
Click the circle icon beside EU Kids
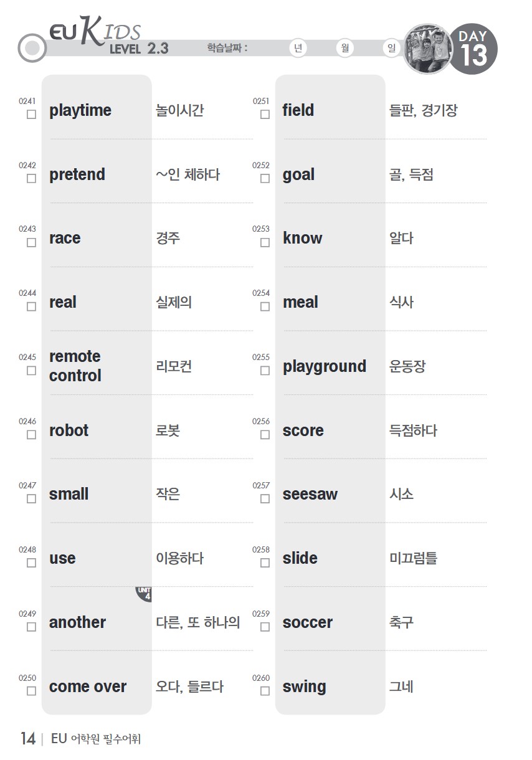point(32,48)
